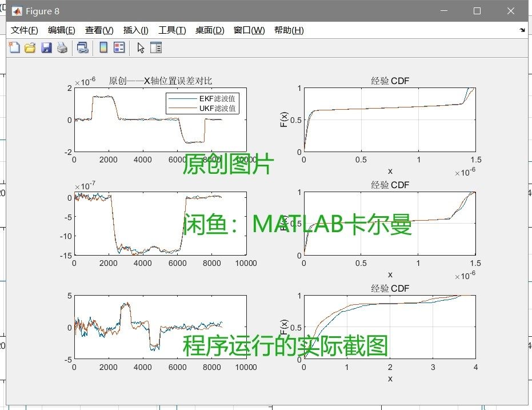532x410 pixels.
Task: Select the middle-right 经验 CDF title
Action: [390, 185]
